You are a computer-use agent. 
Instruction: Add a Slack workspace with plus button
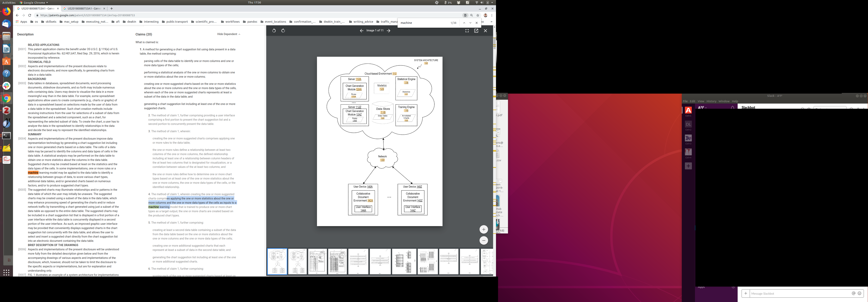(688, 166)
